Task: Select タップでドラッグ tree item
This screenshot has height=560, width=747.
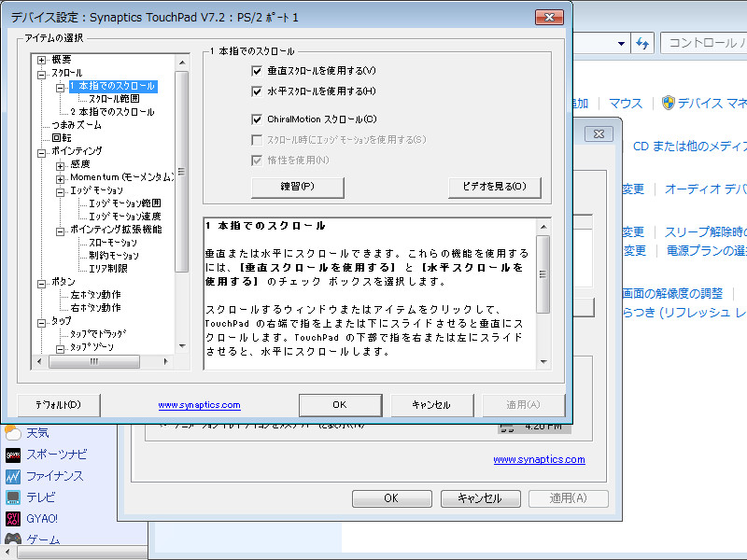Action: tap(98, 334)
